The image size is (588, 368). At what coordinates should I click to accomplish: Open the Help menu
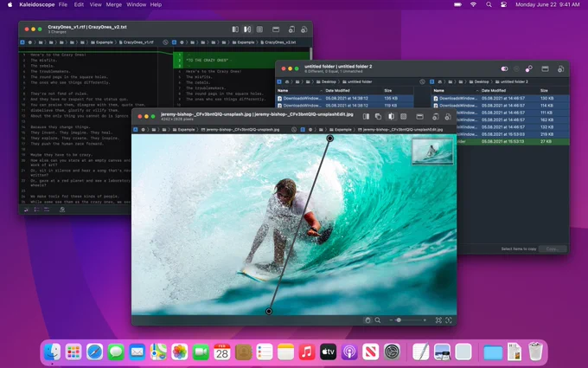156,5
